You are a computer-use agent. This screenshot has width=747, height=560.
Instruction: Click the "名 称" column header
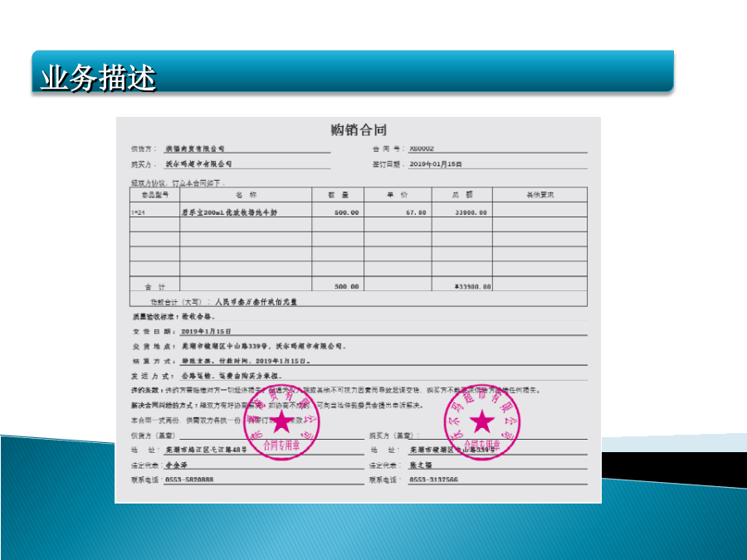pyautogui.click(x=246, y=195)
